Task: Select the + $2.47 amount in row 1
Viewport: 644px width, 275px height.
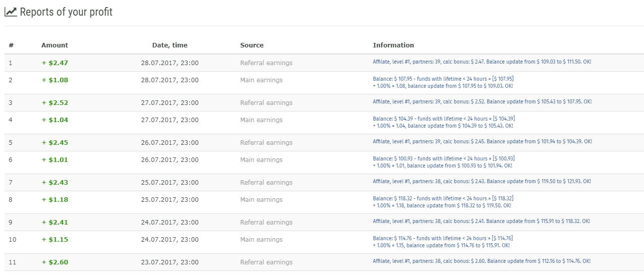Action: [55, 63]
